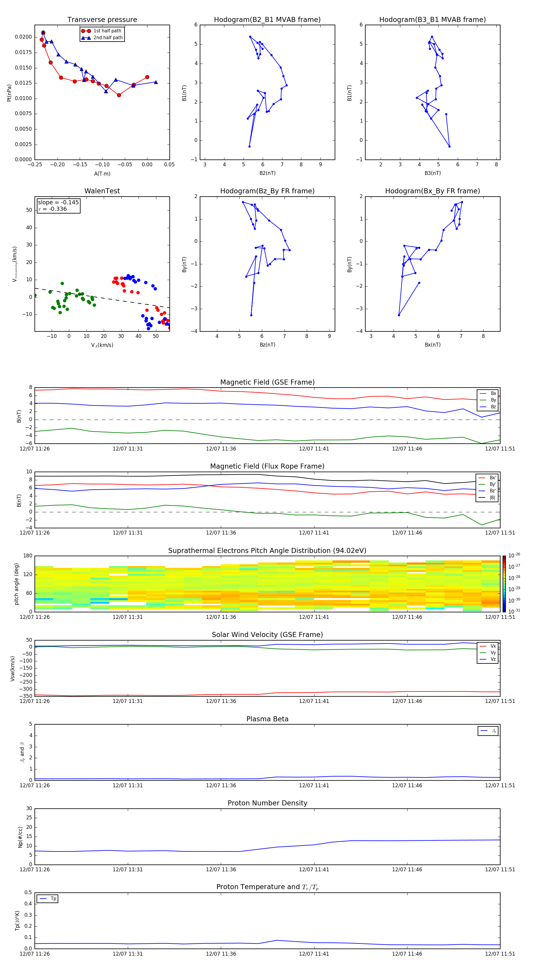The height and width of the screenshot is (980, 535).
Task: Click the 'Bz(nT)' x-axis label
Action: coord(267,345)
